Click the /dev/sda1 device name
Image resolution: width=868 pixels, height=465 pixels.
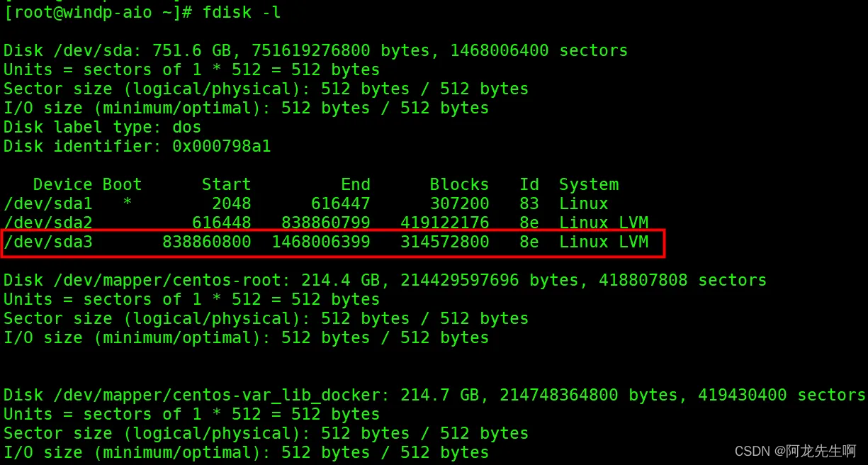coord(48,204)
